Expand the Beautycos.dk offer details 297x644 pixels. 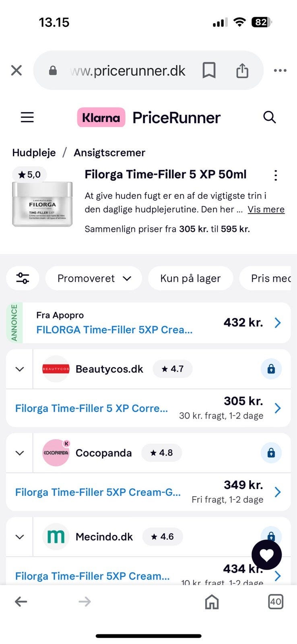pos(20,369)
